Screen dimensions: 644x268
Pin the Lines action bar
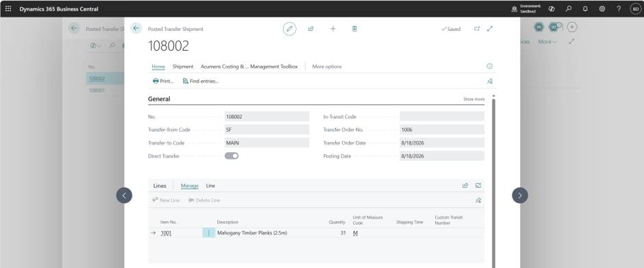click(x=478, y=200)
